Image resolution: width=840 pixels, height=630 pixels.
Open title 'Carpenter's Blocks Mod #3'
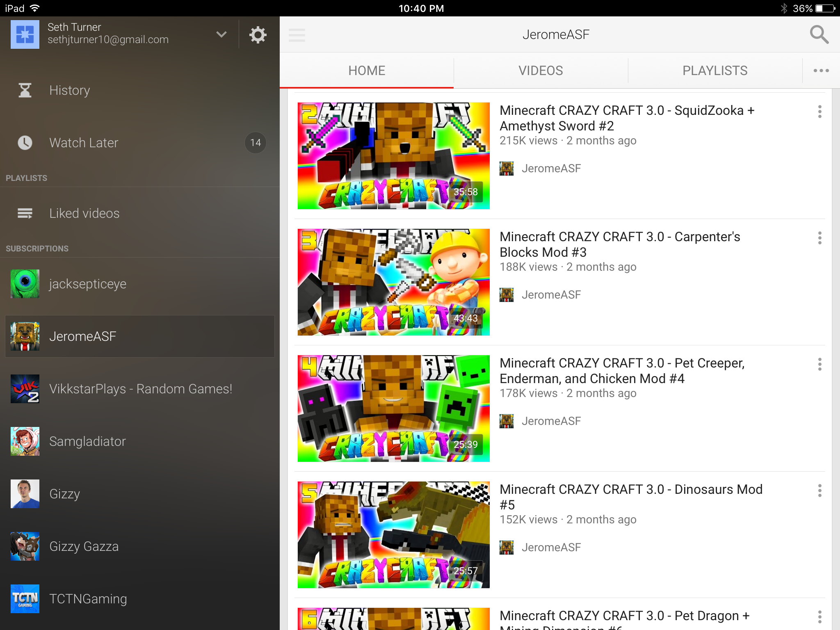[620, 244]
